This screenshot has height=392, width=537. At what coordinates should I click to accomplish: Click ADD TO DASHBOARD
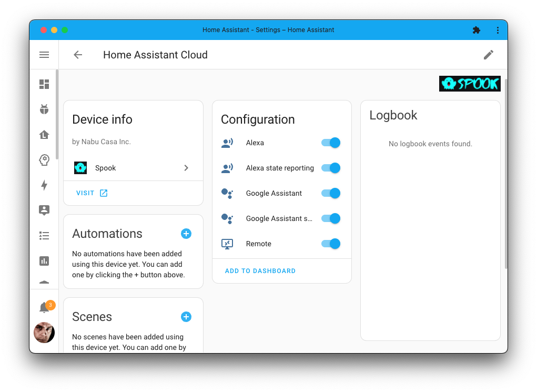pyautogui.click(x=260, y=270)
